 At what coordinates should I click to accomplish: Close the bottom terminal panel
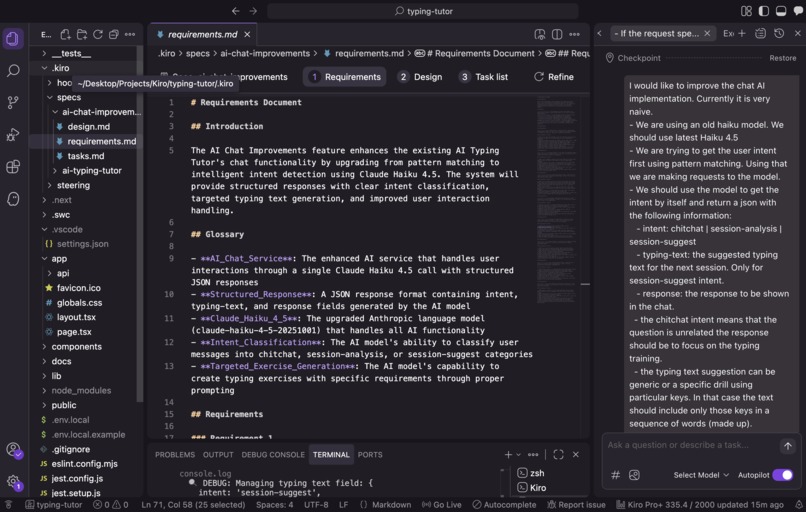tap(576, 454)
